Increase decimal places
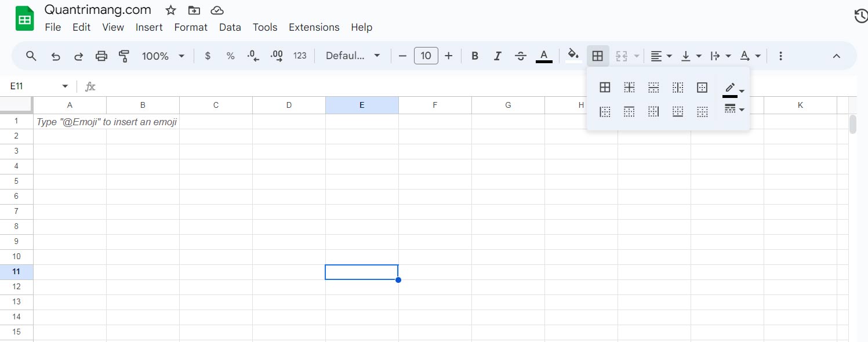Image resolution: width=868 pixels, height=342 pixels. click(x=276, y=56)
